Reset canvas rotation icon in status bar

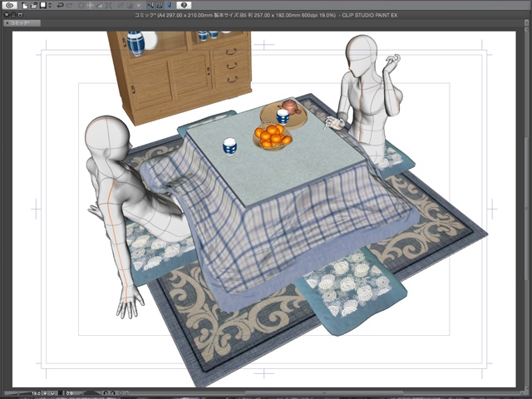pyautogui.click(x=121, y=393)
